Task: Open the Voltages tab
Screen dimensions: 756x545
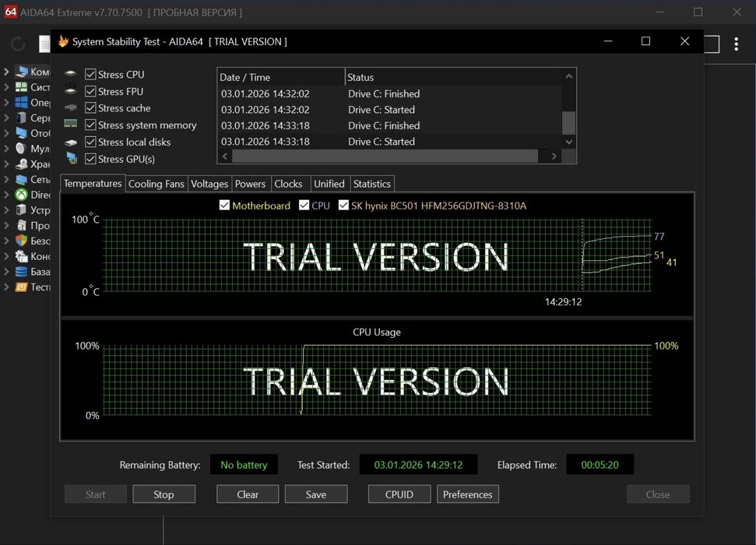Action: 209,184
